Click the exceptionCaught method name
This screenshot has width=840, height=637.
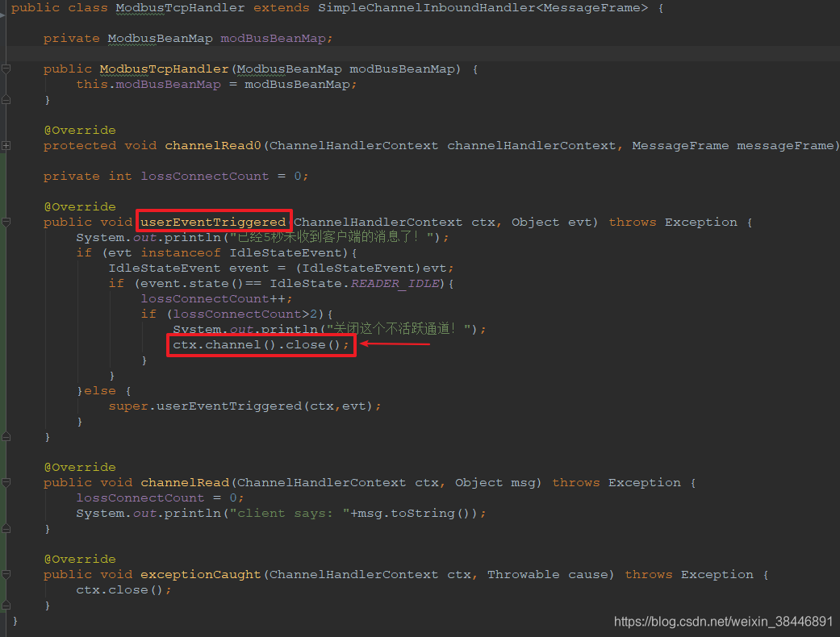click(201, 575)
